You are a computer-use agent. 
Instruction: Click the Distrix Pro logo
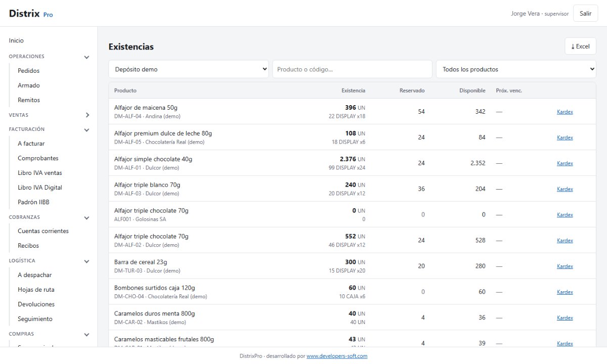click(x=31, y=14)
